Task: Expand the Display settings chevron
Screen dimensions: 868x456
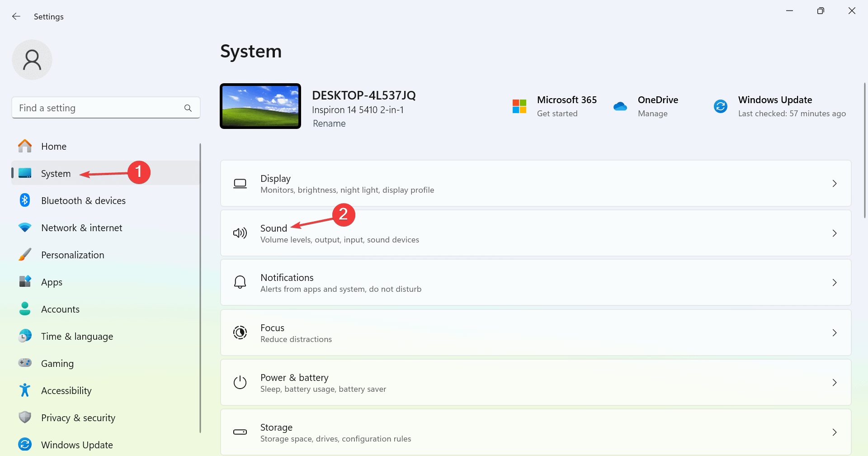Action: (x=835, y=183)
